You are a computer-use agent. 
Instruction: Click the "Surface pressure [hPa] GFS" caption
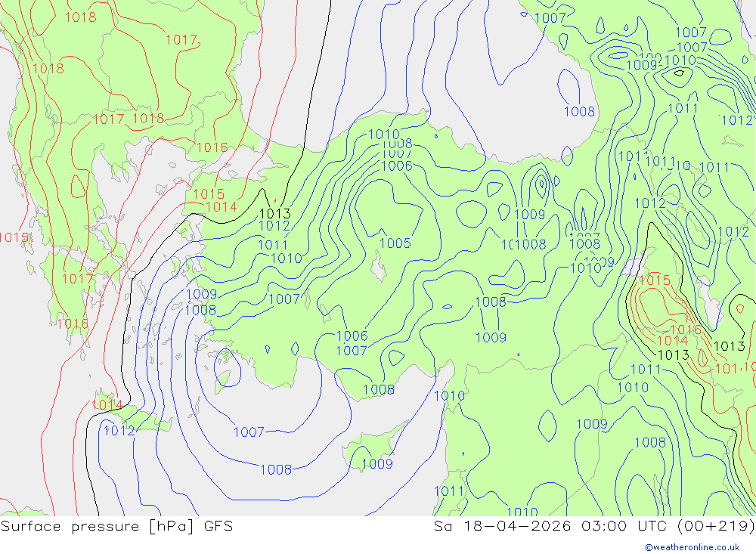116,525
